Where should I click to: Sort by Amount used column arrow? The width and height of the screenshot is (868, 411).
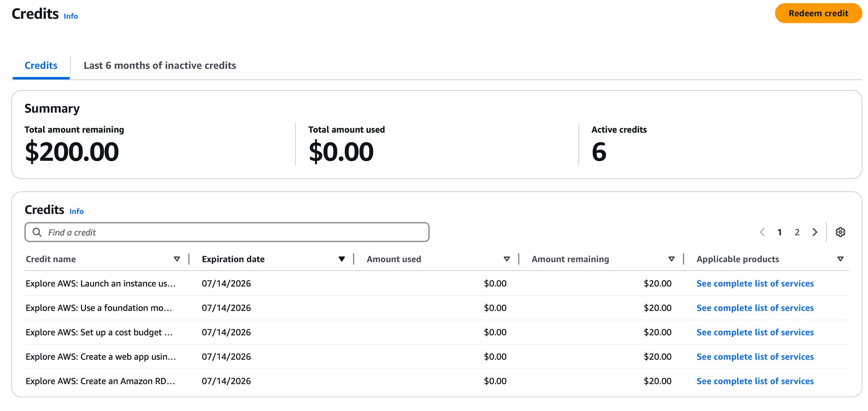(x=507, y=259)
